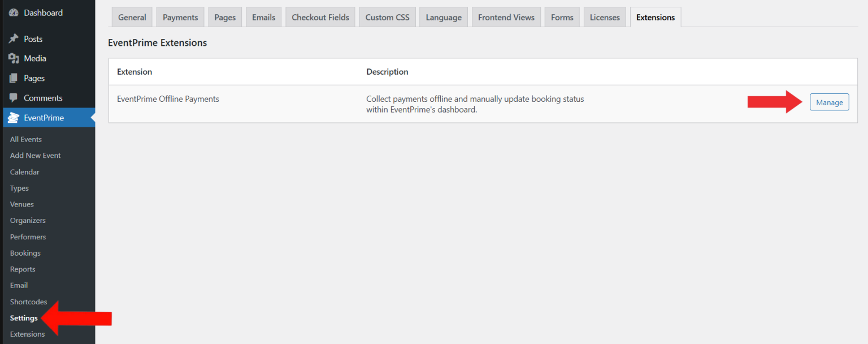This screenshot has height=344, width=868.
Task: Click the Comments speech bubble icon
Action: tap(14, 98)
